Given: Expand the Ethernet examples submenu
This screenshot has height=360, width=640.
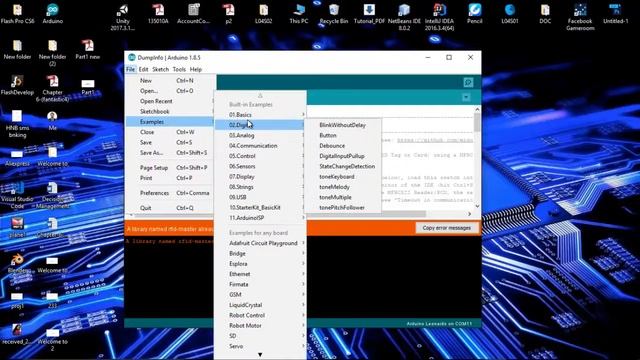Looking at the screenshot, I should [260, 274].
